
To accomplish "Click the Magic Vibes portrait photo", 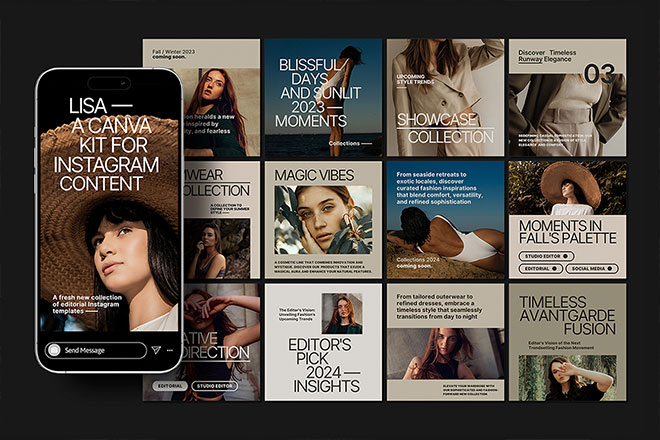I will (323, 220).
